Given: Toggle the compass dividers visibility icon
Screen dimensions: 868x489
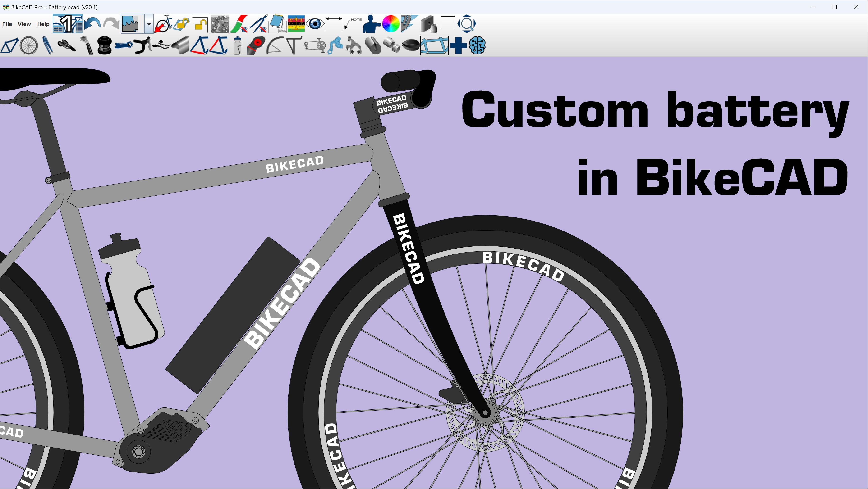Looking at the screenshot, I should [x=258, y=24].
